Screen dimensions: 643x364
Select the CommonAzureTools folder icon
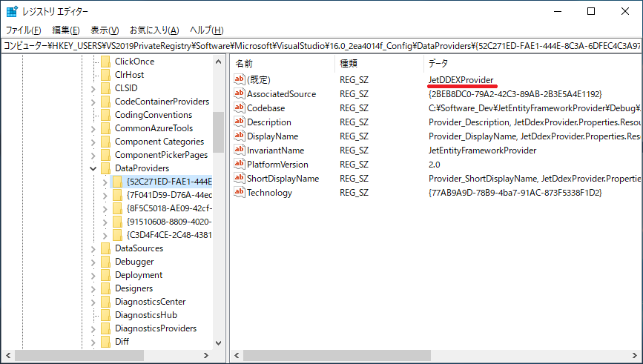106,128
